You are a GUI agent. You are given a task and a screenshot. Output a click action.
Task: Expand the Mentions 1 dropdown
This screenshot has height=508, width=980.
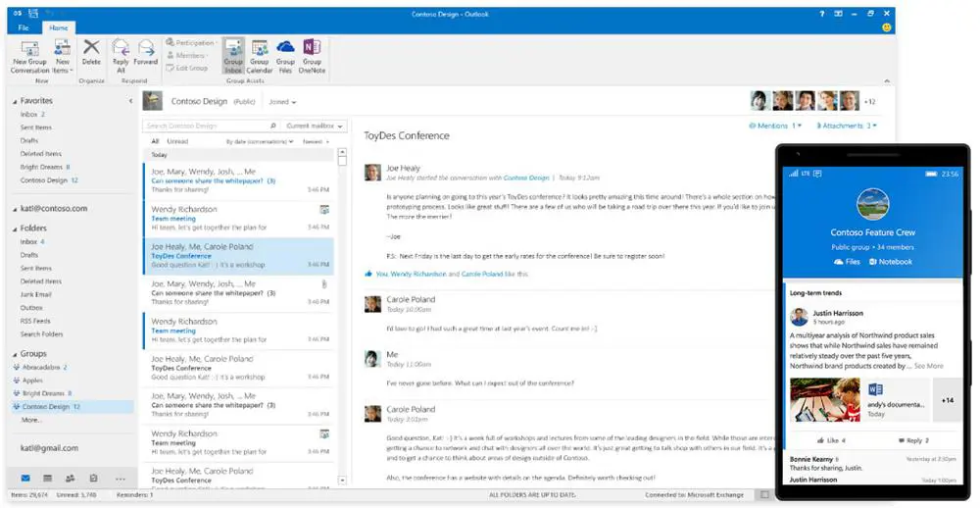point(775,126)
